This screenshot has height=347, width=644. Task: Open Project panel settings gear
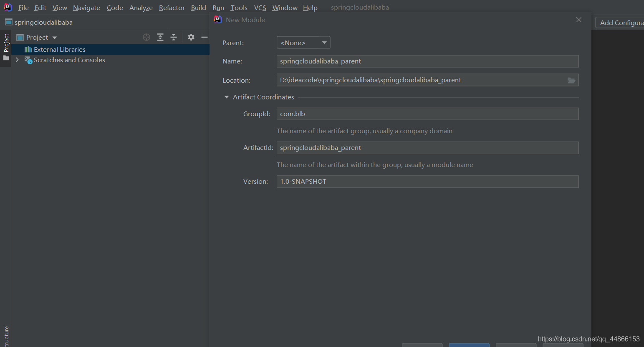191,37
